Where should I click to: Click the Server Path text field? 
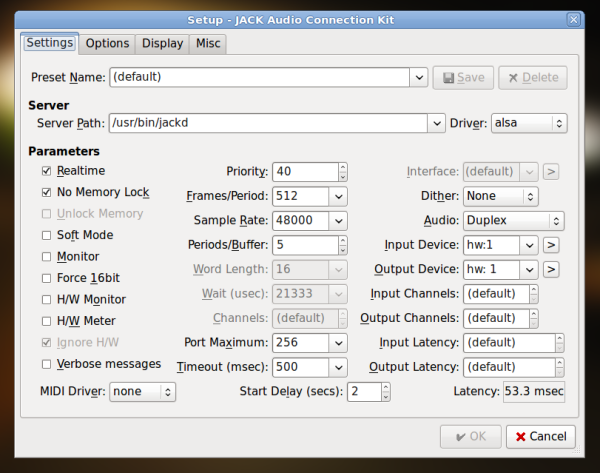point(268,123)
